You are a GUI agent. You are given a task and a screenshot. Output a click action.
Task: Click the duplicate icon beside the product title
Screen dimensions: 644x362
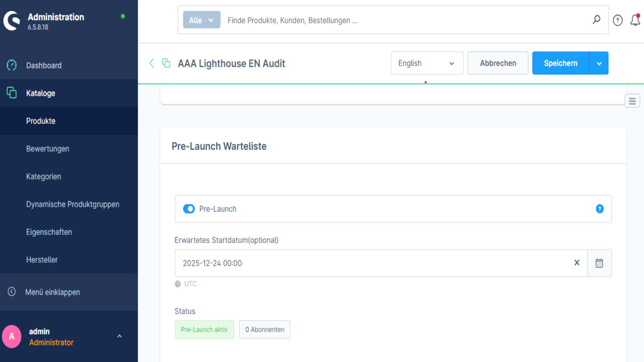click(166, 63)
